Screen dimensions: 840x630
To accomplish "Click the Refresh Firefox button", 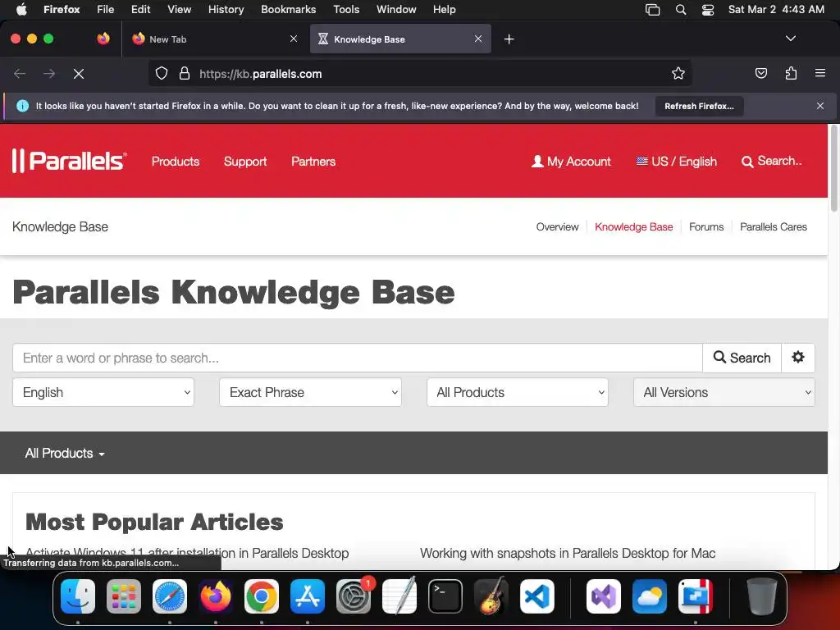I will click(x=699, y=106).
